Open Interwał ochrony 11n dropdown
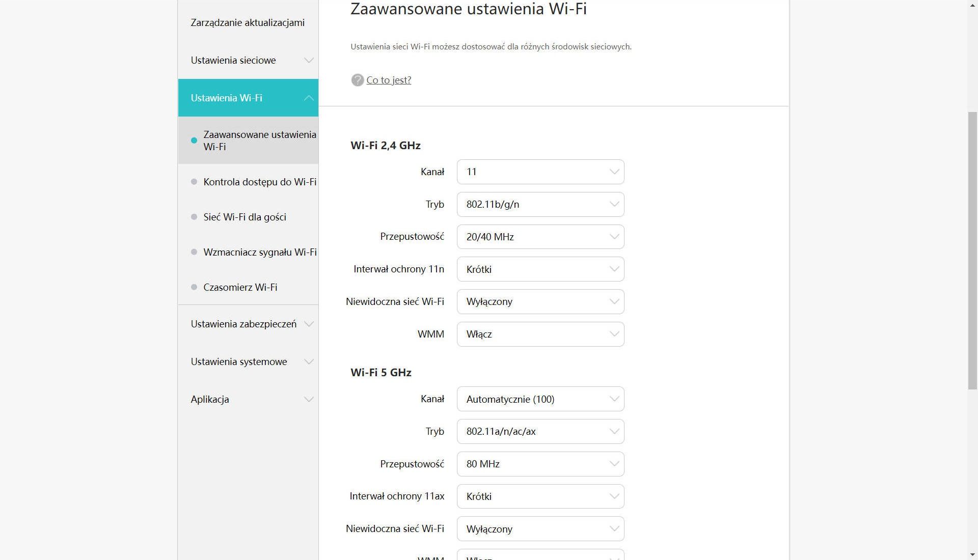 [x=540, y=269]
